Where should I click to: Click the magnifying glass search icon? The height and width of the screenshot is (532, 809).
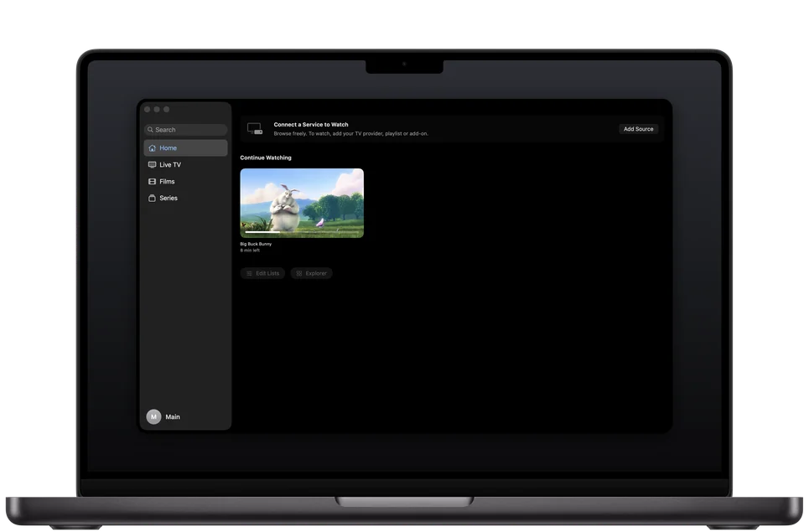tap(150, 130)
